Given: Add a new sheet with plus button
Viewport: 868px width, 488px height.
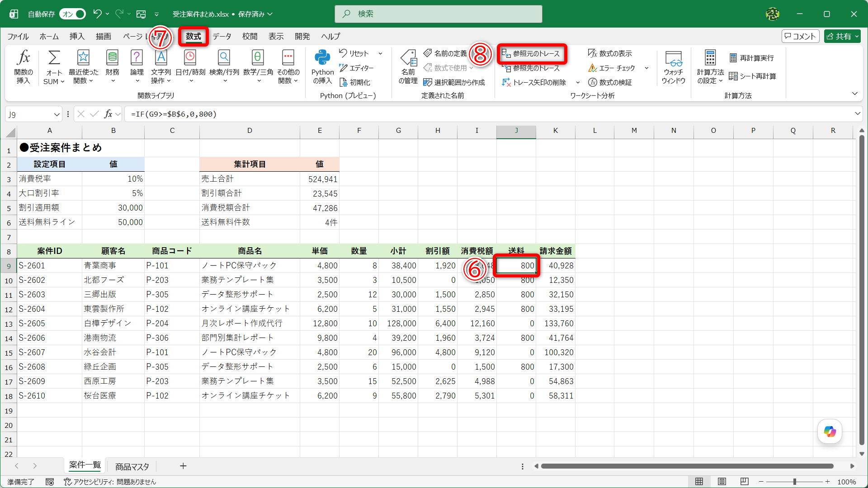Looking at the screenshot, I should click(183, 466).
